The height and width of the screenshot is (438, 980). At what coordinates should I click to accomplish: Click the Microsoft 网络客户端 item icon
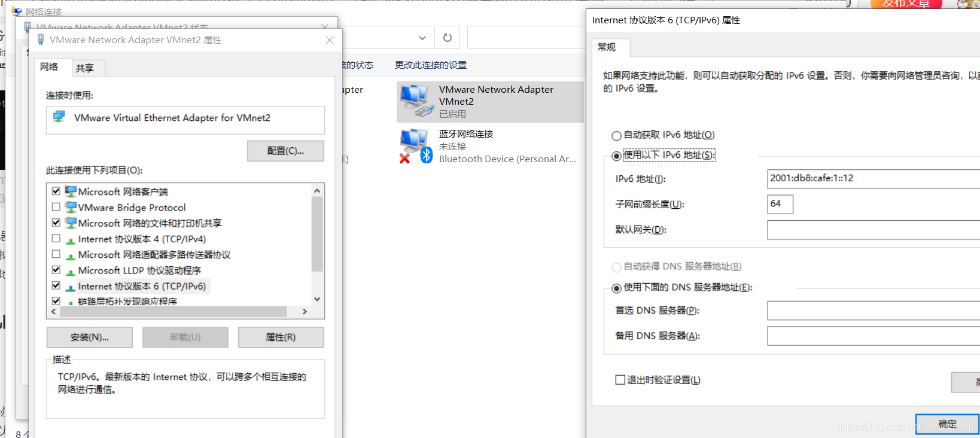(71, 191)
